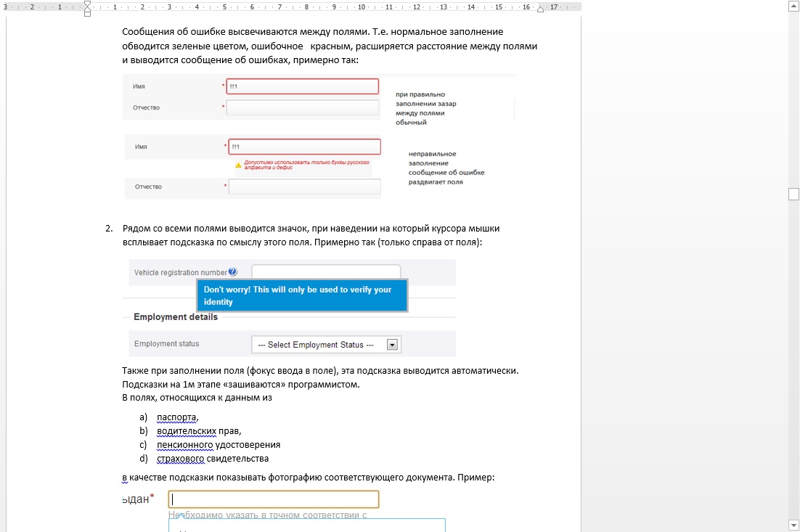Click 'водительских прав' list item
The height and width of the screenshot is (532, 800).
pos(199,431)
